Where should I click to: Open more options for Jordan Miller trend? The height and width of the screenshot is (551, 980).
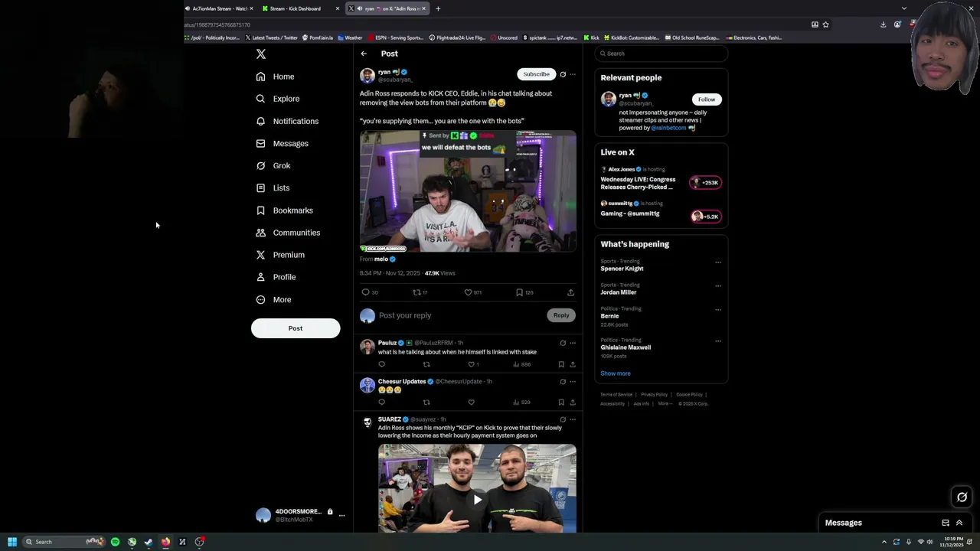718,286
